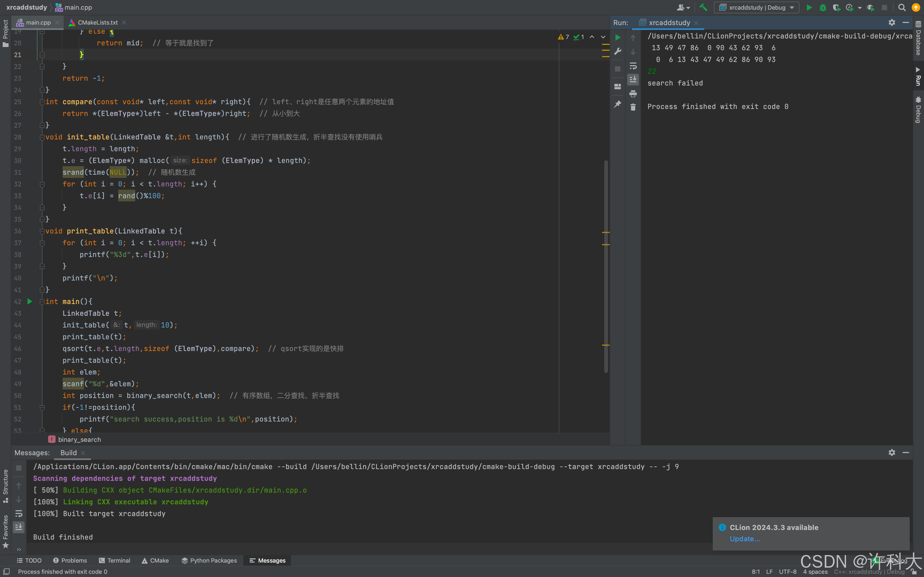Open the xrcaddstudy | Debug configuration dropdown
The image size is (924, 577).
click(757, 7)
